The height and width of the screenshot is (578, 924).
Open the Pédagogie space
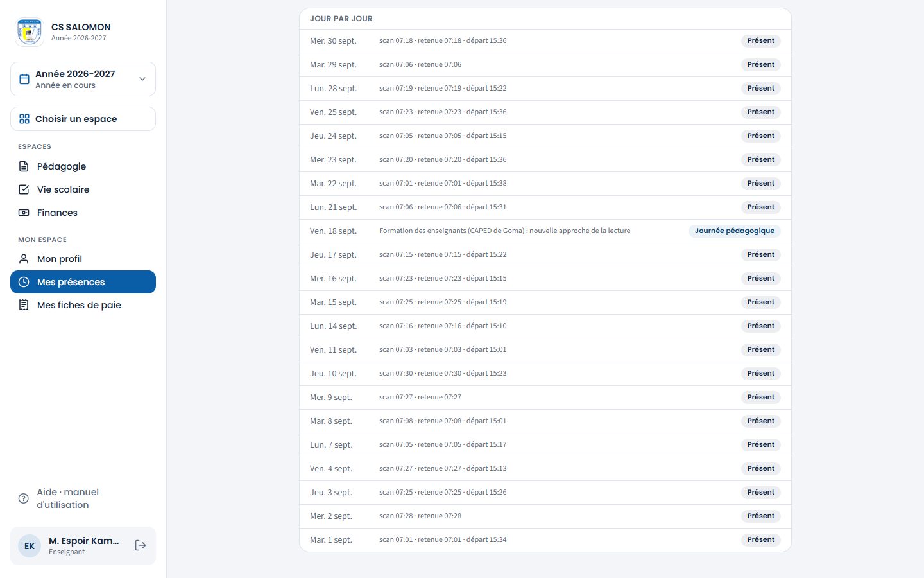[83, 166]
